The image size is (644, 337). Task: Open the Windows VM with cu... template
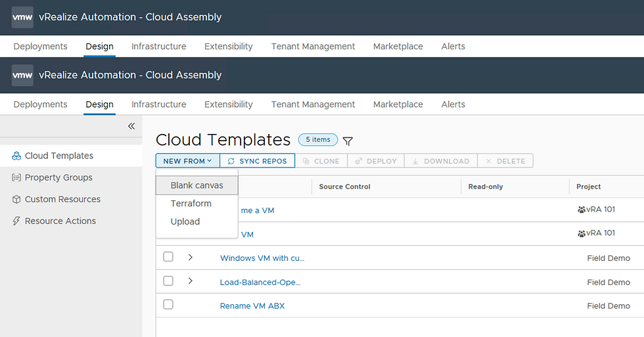(262, 258)
